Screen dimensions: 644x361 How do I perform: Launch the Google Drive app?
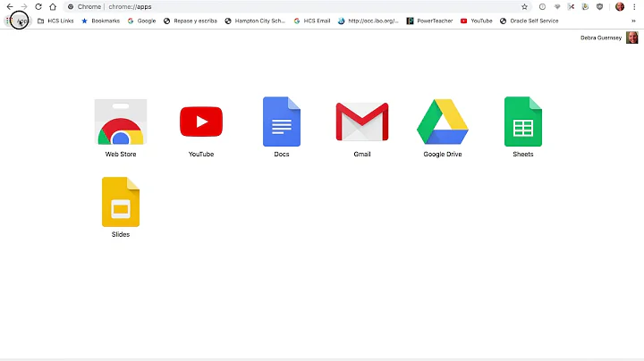coord(443,128)
